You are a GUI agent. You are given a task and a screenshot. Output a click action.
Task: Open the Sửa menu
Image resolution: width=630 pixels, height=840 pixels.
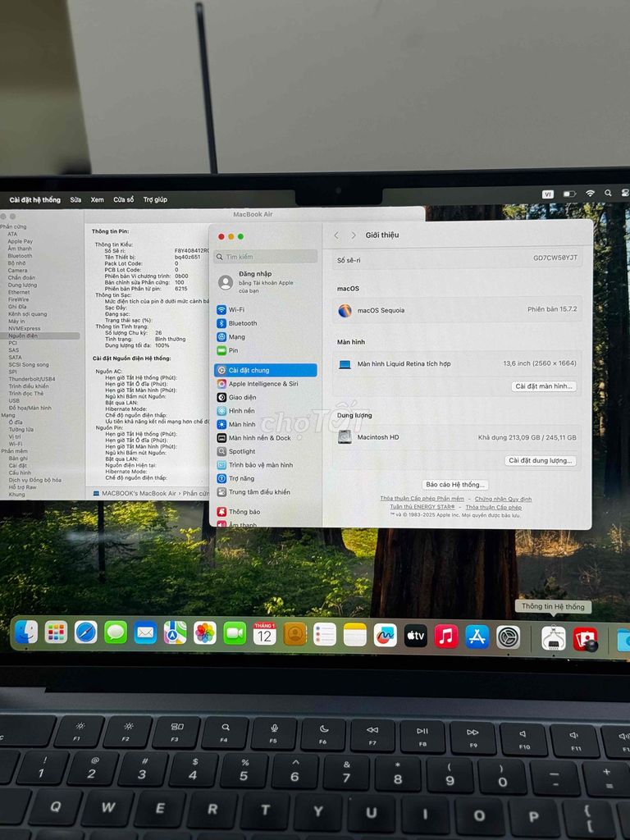click(75, 200)
